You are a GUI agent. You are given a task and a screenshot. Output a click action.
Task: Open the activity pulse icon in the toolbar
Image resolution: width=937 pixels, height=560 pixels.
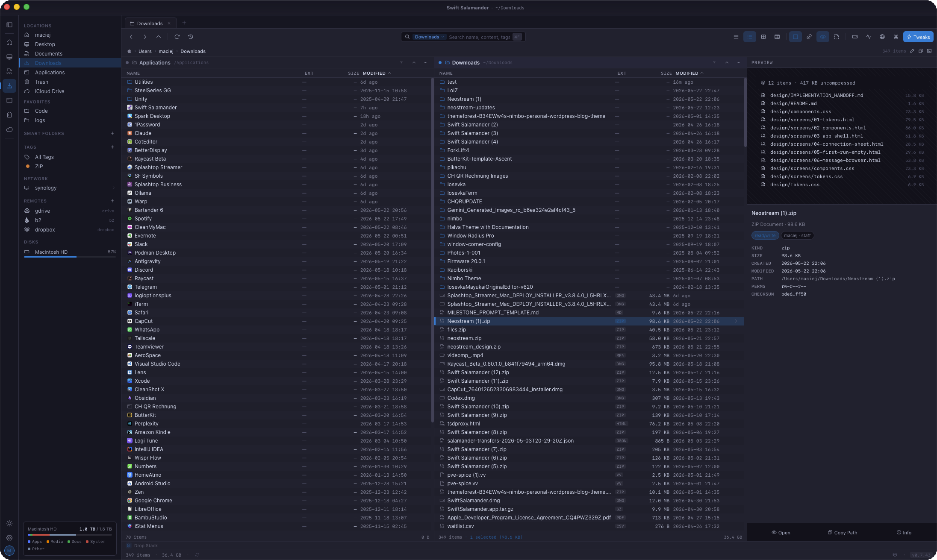tap(869, 37)
